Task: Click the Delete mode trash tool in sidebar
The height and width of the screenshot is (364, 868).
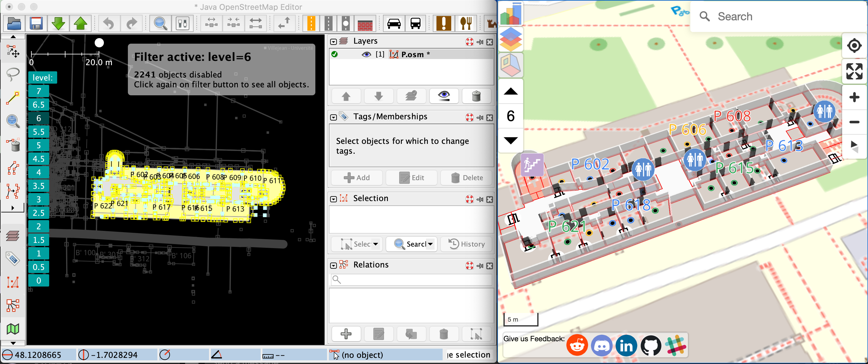Action: coord(13,145)
